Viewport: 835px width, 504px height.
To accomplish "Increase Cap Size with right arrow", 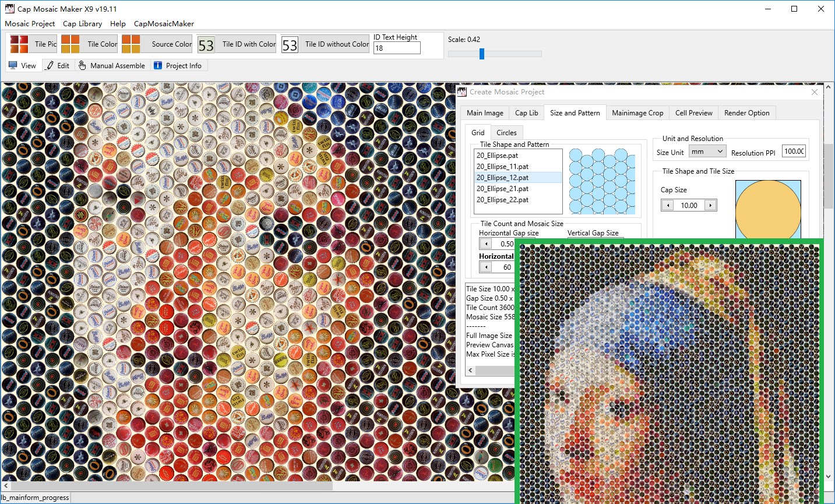I will [x=710, y=205].
